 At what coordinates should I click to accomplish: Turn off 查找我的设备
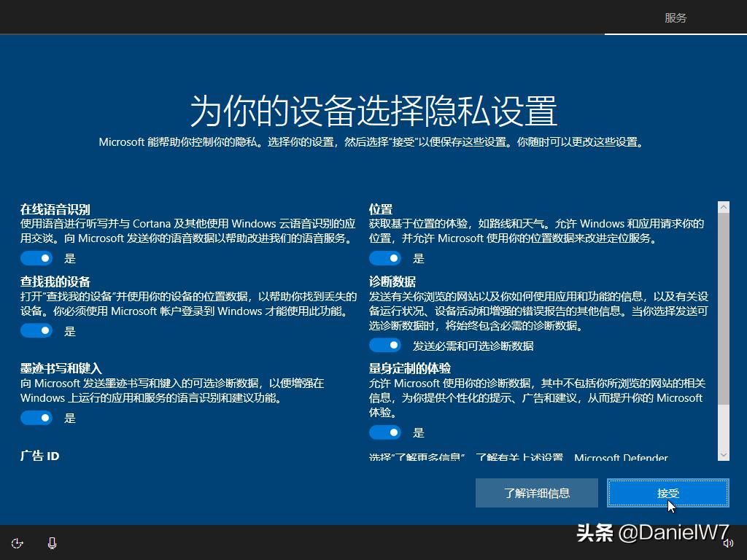(x=36, y=330)
